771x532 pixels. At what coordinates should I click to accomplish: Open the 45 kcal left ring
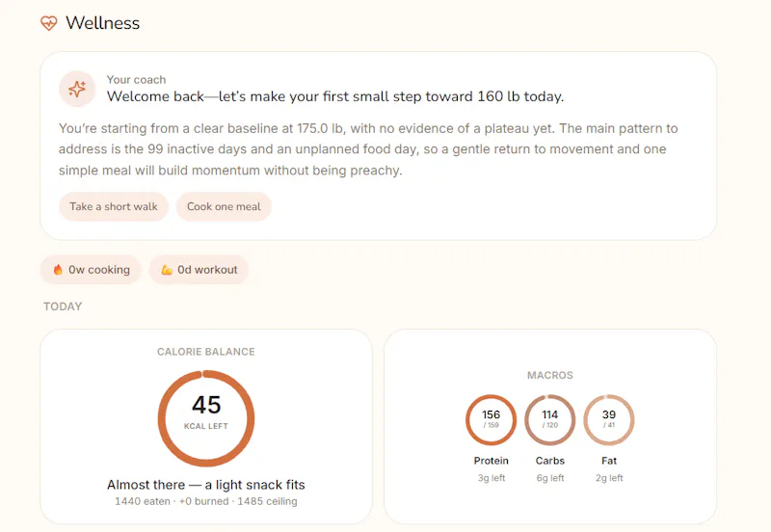206,418
